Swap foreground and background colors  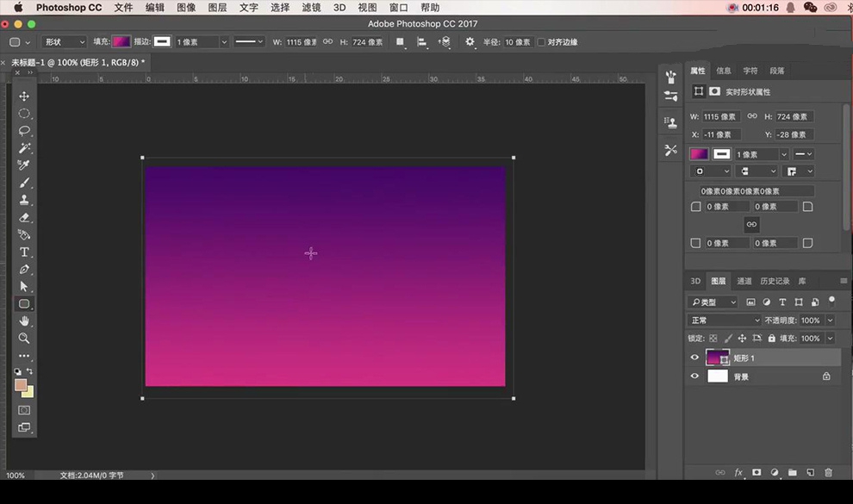30,371
